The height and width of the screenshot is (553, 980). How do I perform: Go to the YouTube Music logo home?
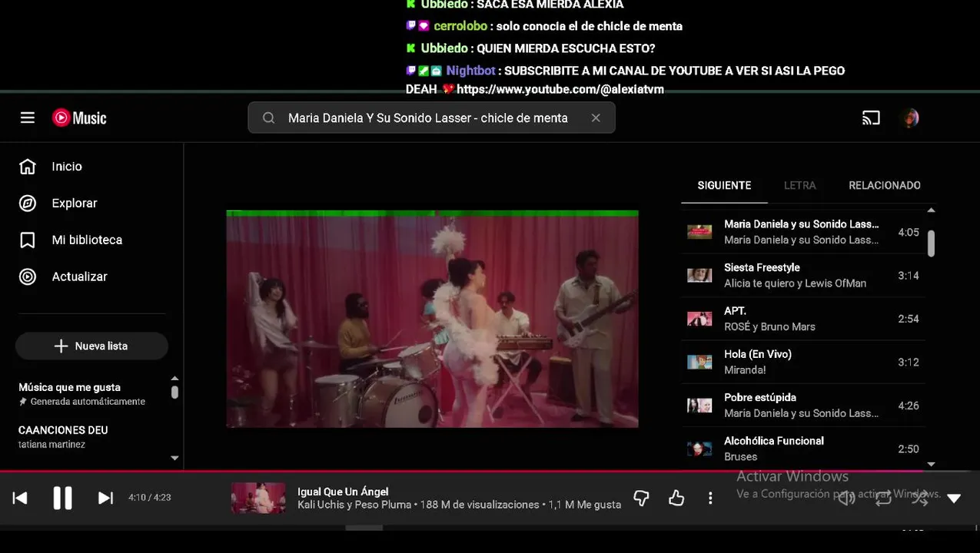pos(79,118)
